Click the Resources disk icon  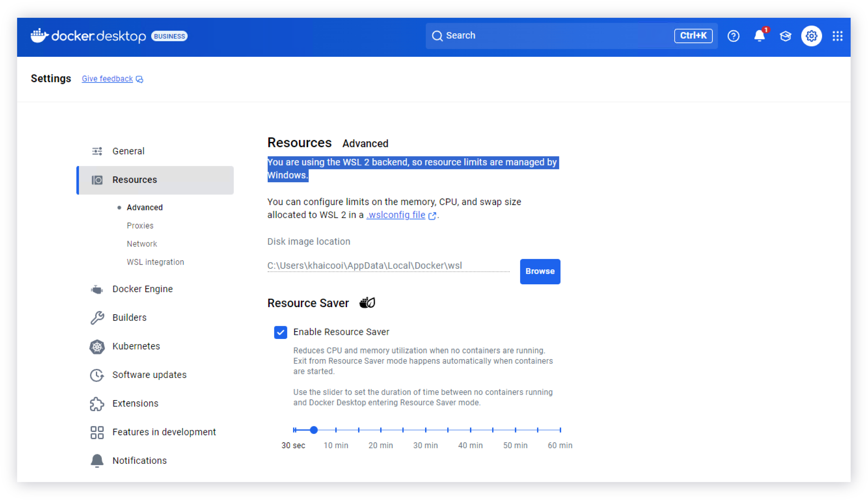97,180
